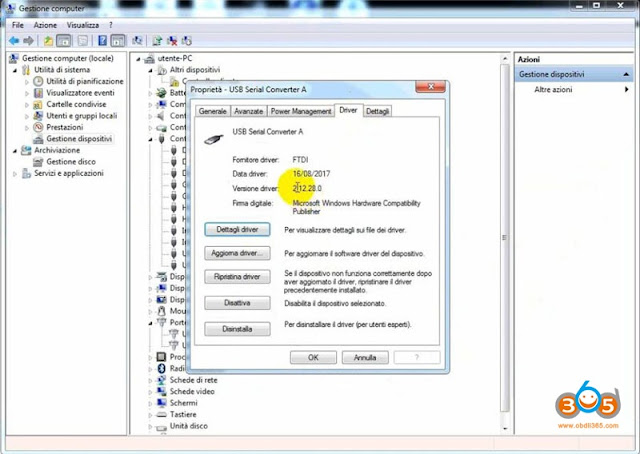
Task: Select Gestione computer (locale) root node
Action: click(68, 58)
